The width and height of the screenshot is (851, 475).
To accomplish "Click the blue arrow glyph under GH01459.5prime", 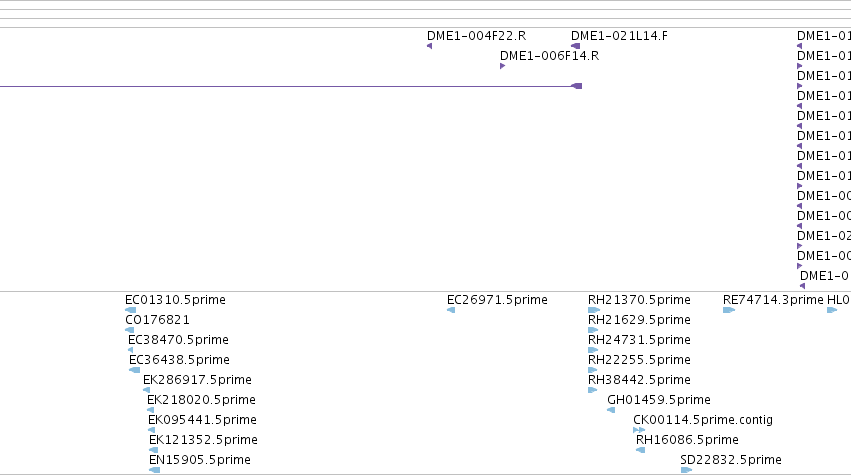I will point(611,410).
